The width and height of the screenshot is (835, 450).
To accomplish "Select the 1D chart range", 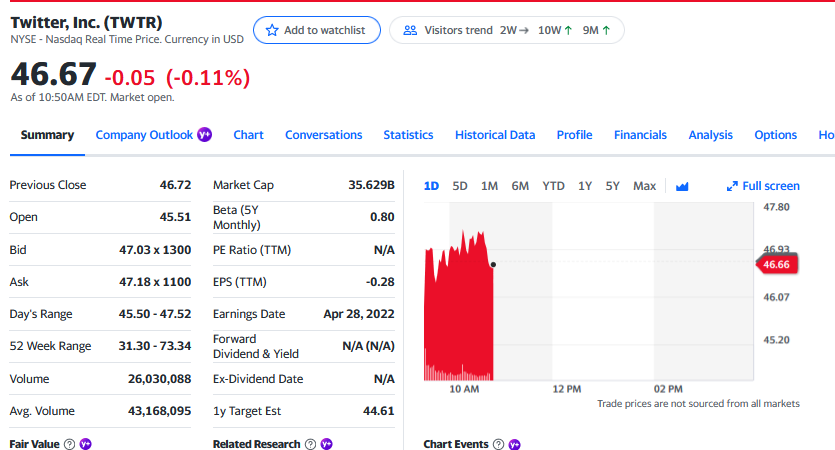I will point(431,186).
